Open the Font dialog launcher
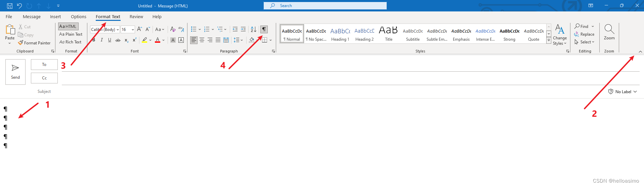Viewport: 644px width, 186px height. (185, 51)
